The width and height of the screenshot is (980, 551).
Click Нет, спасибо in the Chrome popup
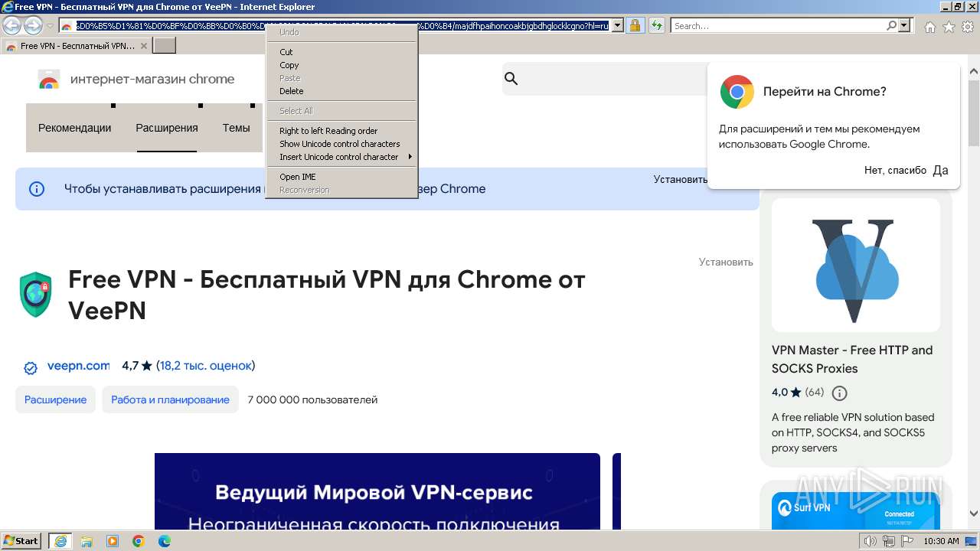(895, 171)
